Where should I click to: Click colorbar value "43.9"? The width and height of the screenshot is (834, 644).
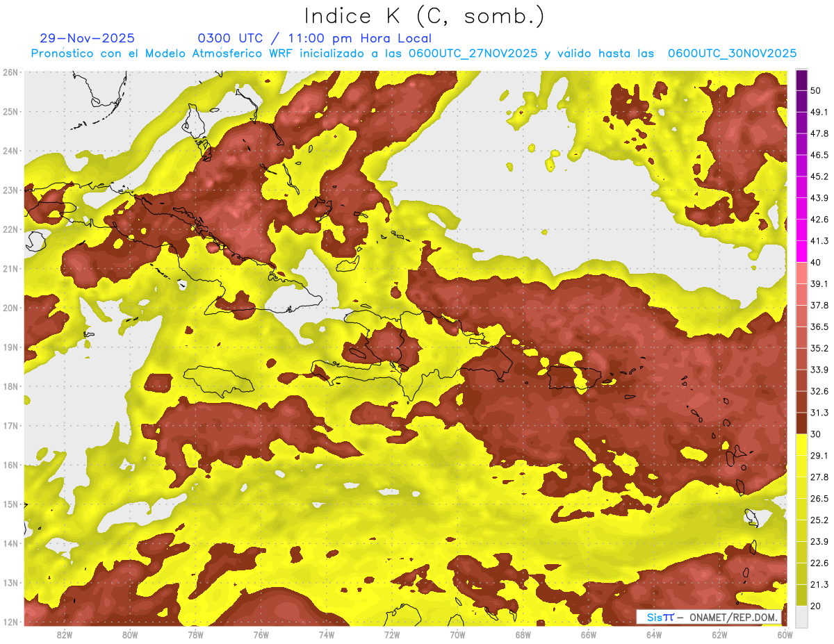click(x=819, y=198)
